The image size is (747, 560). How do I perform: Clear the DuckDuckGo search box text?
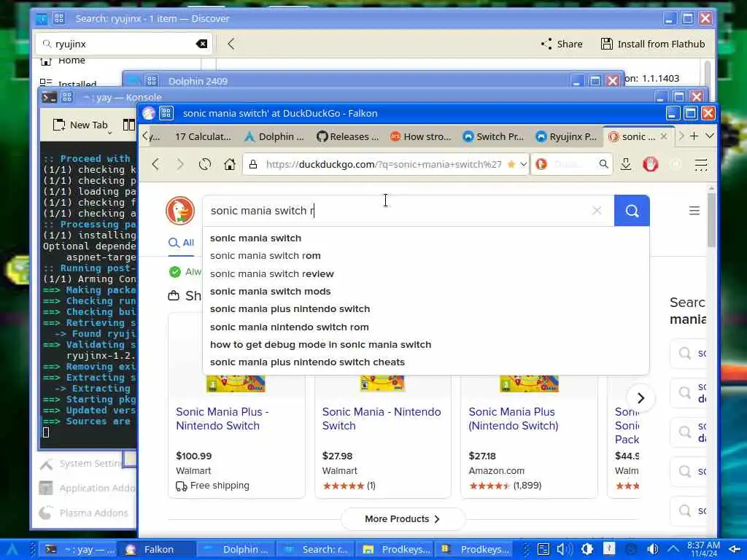[x=597, y=211]
